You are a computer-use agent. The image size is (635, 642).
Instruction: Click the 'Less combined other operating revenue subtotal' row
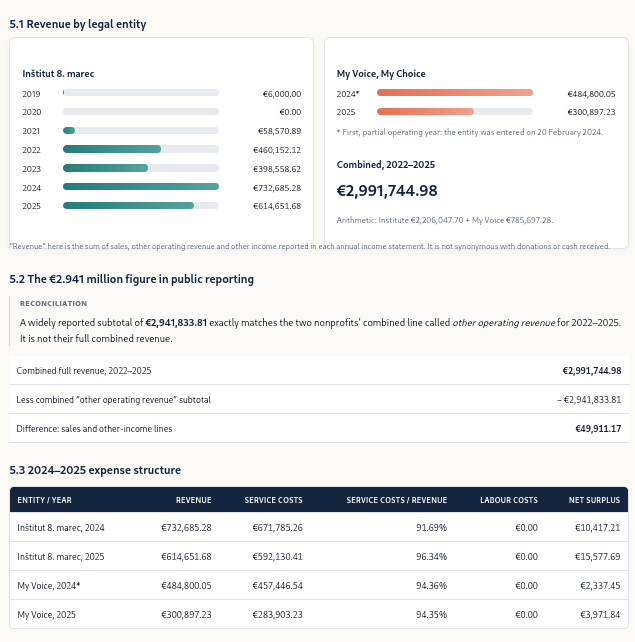319,399
